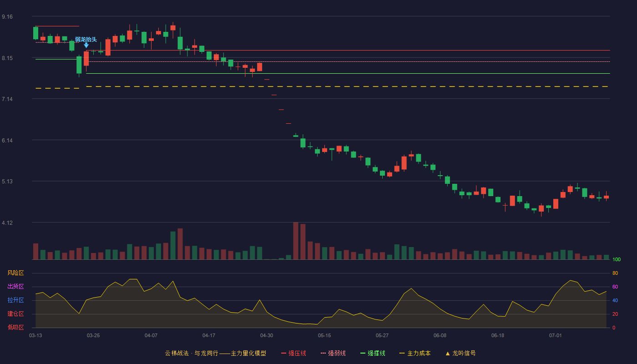This screenshot has height=364, width=637.
Task: Click the green dash icon beside 强撑线
Action: (363, 354)
